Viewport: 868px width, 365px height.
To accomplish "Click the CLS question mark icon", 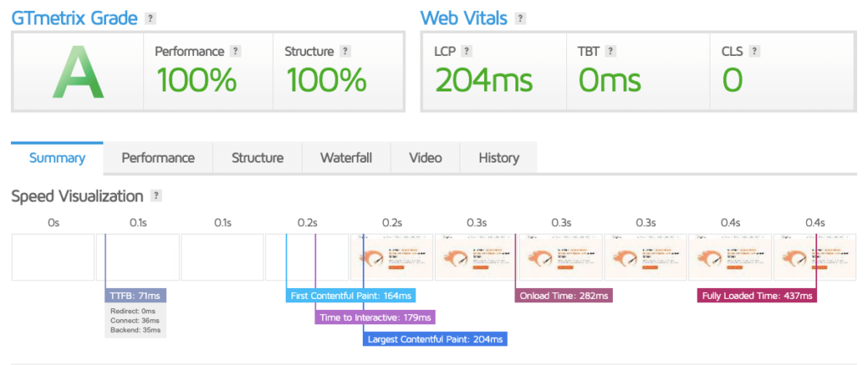I will (x=754, y=52).
